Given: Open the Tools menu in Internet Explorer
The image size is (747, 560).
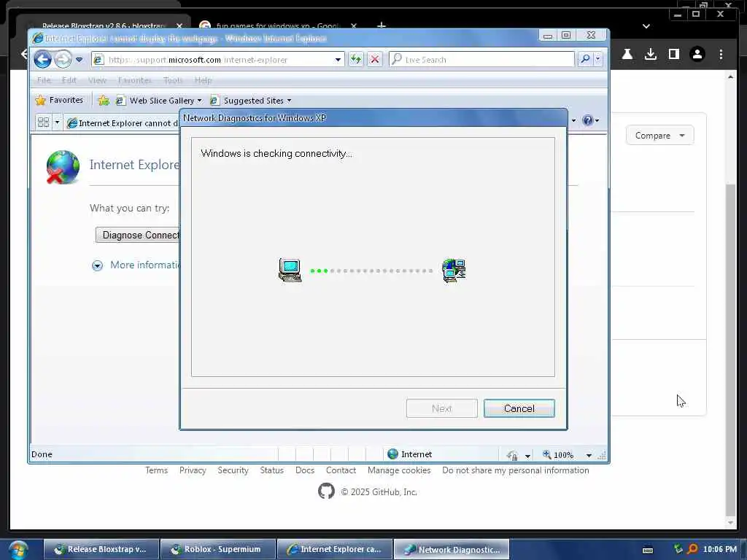Looking at the screenshot, I should [x=173, y=80].
